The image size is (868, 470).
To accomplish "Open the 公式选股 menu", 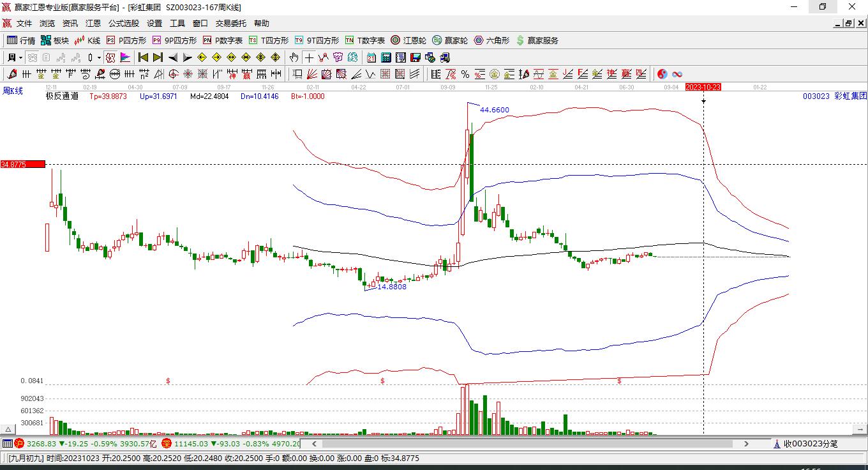I will pyautogui.click(x=124, y=24).
